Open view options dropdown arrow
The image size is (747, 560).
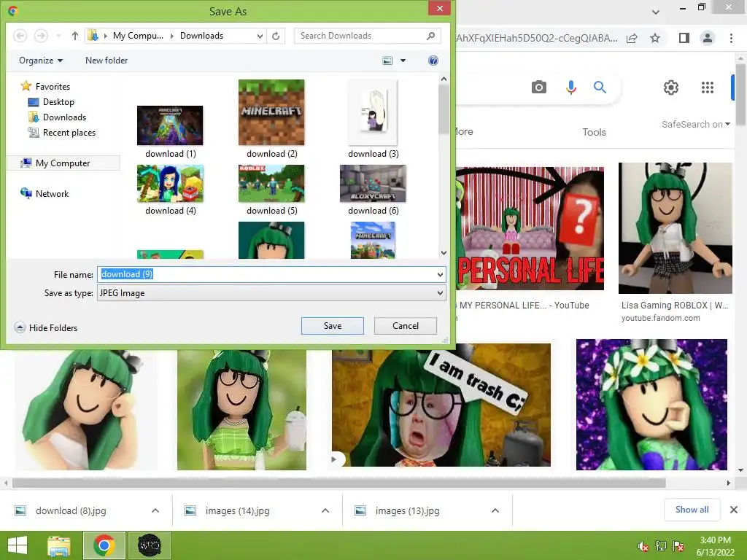(x=403, y=61)
